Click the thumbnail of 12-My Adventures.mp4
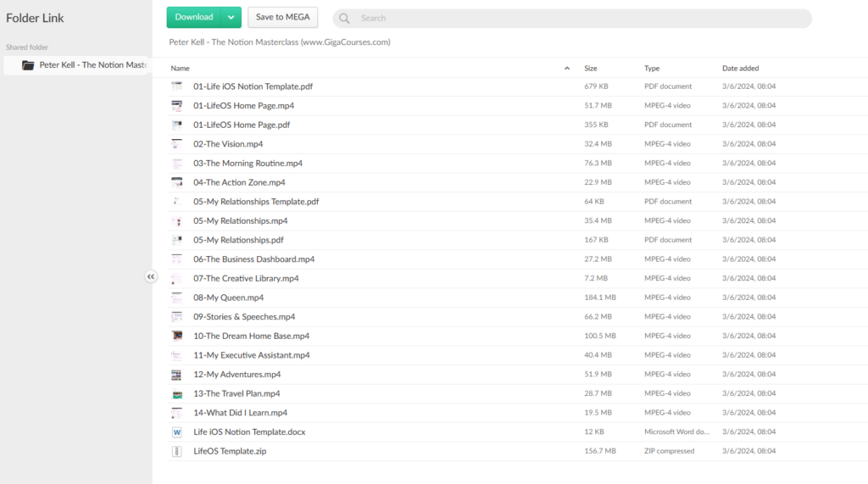Viewport: 868px width, 484px height. pos(177,375)
